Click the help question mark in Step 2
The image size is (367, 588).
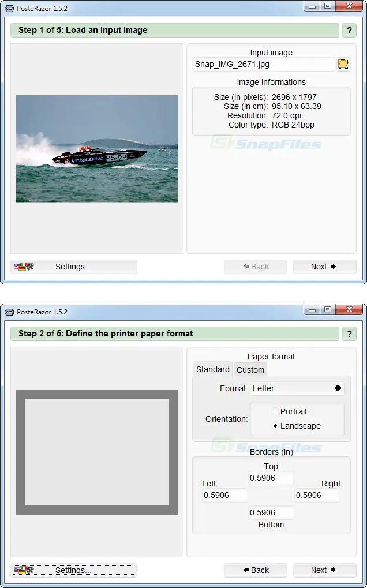click(x=349, y=334)
